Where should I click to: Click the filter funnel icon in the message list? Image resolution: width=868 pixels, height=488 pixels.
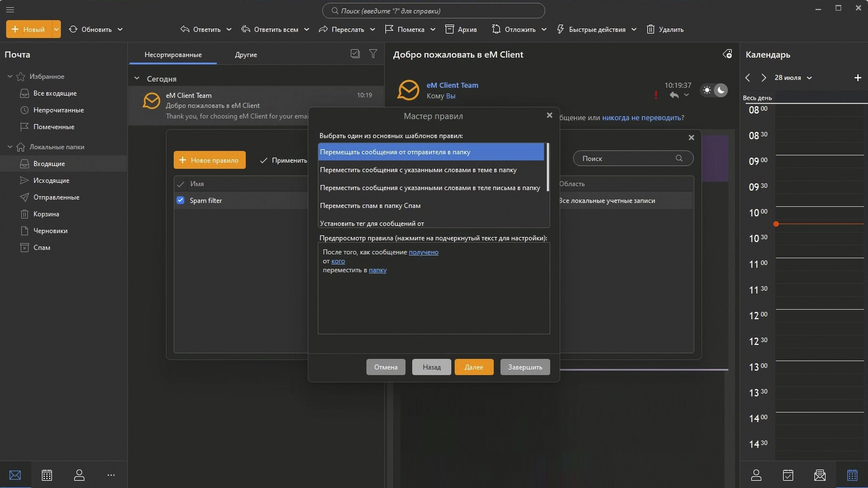point(373,54)
